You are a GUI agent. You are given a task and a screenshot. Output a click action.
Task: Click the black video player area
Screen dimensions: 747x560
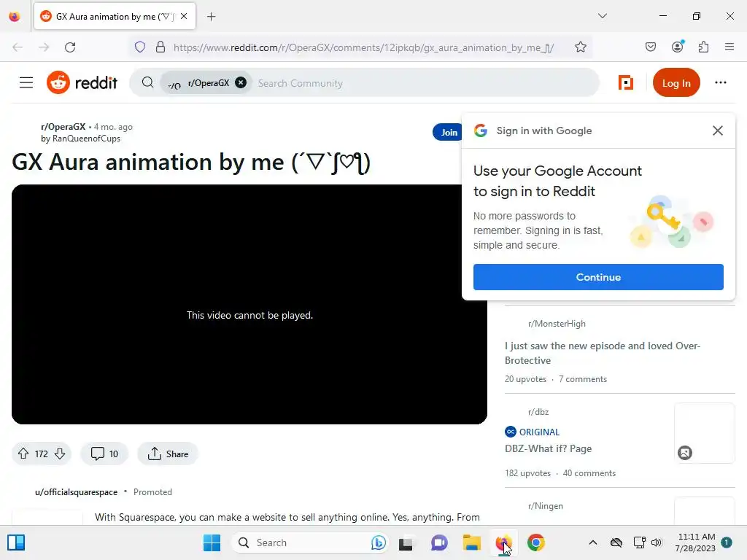[249, 304]
